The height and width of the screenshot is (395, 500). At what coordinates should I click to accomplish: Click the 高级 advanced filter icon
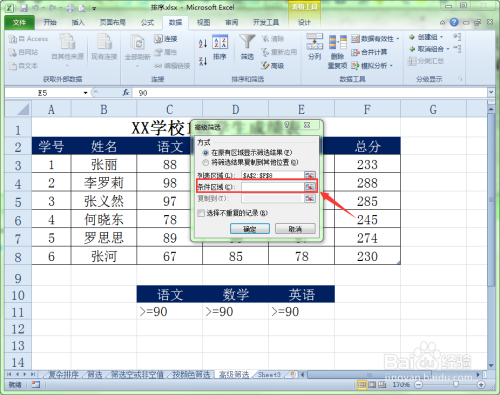(265, 66)
